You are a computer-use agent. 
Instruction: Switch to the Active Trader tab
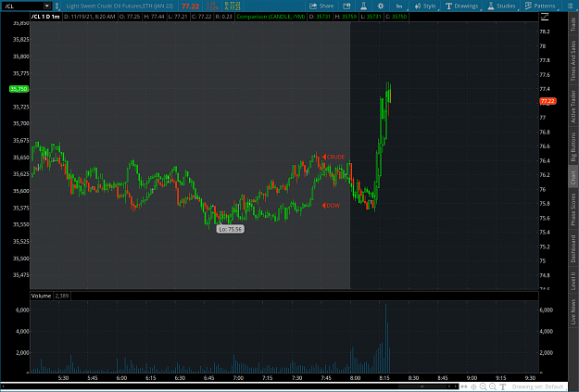(573, 107)
